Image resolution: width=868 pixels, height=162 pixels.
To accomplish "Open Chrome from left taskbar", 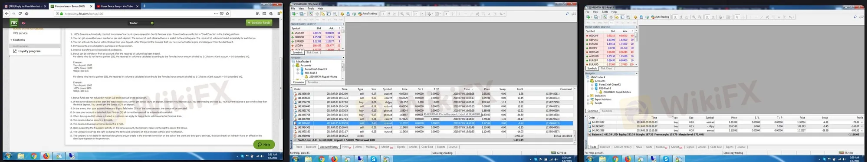I will [33, 156].
